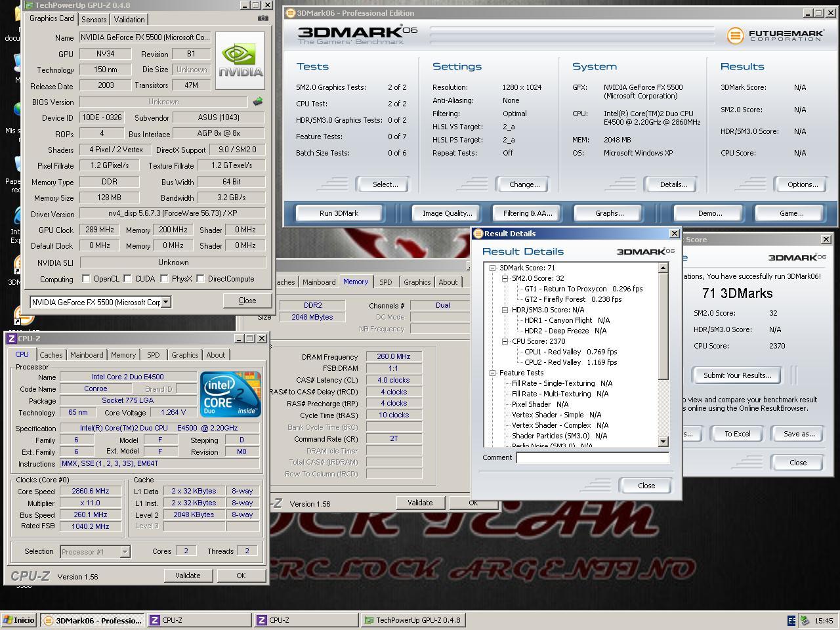Select GT1 - Return To Proxycon result row
840x630 pixels.
click(583, 289)
